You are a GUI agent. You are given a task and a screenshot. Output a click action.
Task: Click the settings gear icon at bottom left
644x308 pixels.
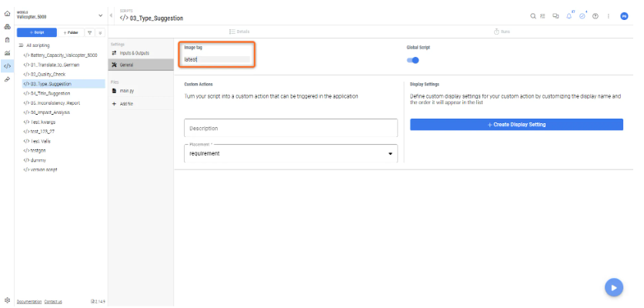(7, 300)
